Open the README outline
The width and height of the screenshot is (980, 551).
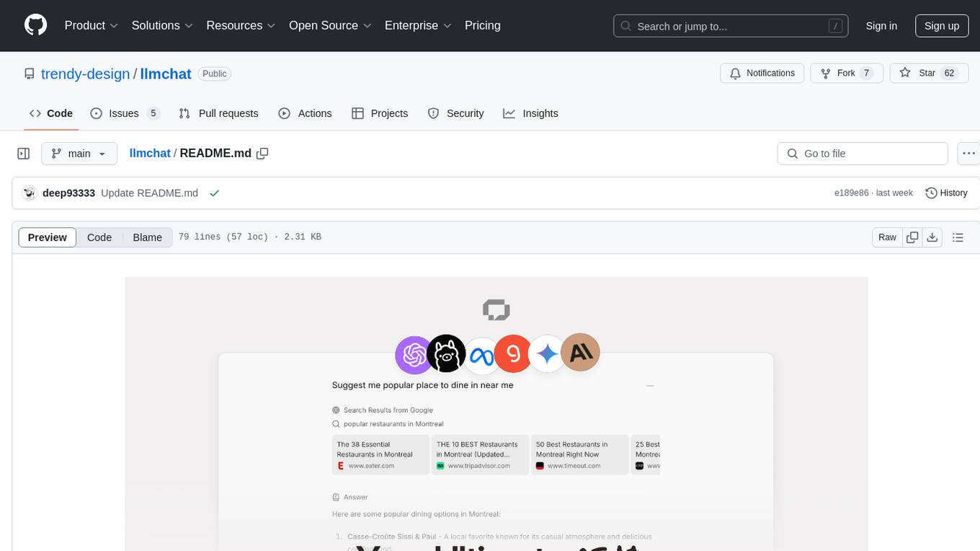958,237
